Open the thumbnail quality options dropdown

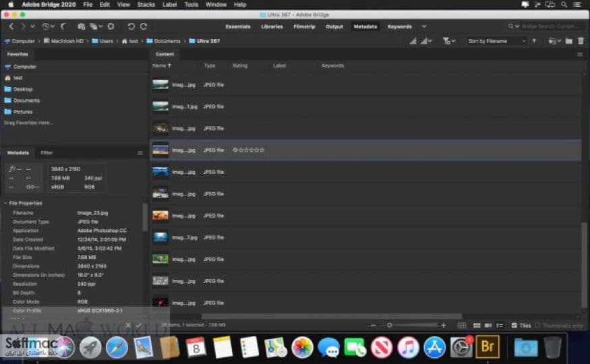pos(426,41)
